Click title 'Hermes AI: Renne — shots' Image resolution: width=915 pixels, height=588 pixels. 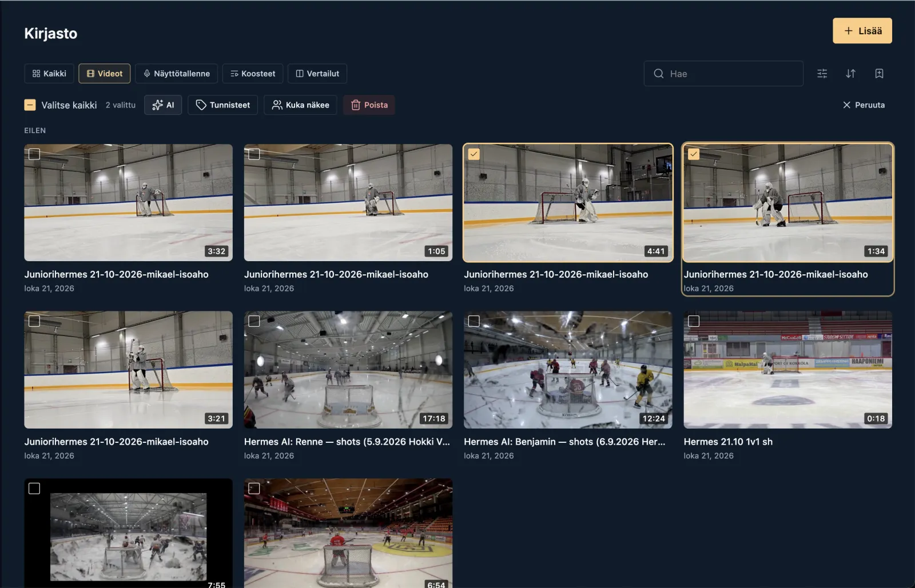pyautogui.click(x=347, y=442)
